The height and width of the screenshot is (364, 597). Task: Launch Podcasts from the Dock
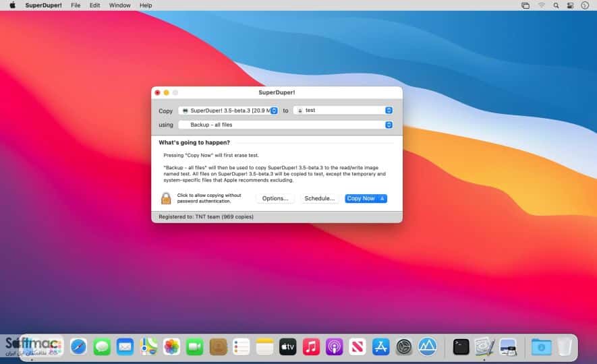[335, 347]
